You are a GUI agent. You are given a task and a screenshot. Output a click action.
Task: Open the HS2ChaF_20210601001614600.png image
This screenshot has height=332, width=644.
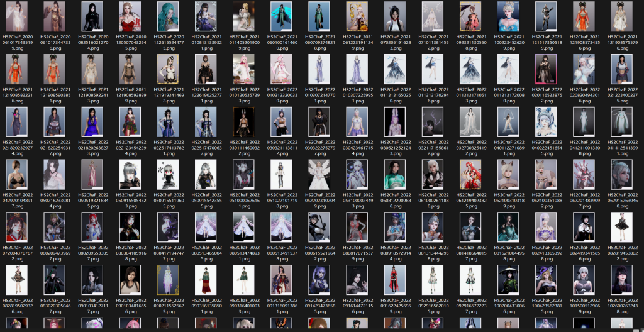pos(281,17)
